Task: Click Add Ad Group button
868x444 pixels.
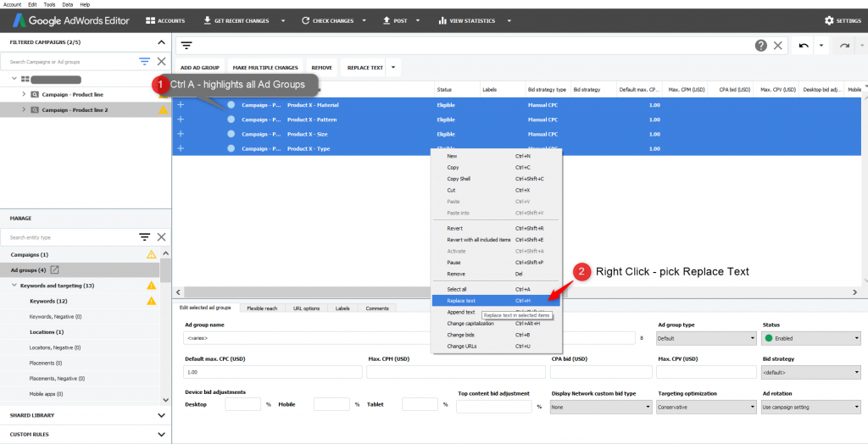Action: [200, 68]
